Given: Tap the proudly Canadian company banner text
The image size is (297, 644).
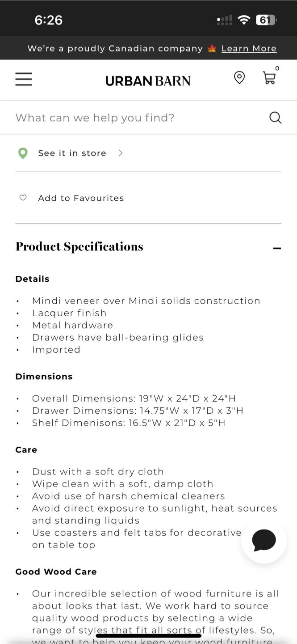Looking at the screenshot, I should tap(115, 48).
